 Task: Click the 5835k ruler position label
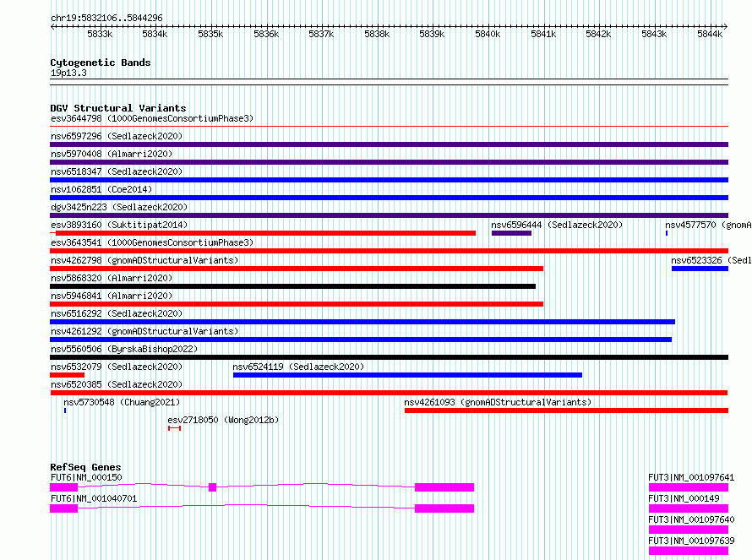(x=210, y=34)
